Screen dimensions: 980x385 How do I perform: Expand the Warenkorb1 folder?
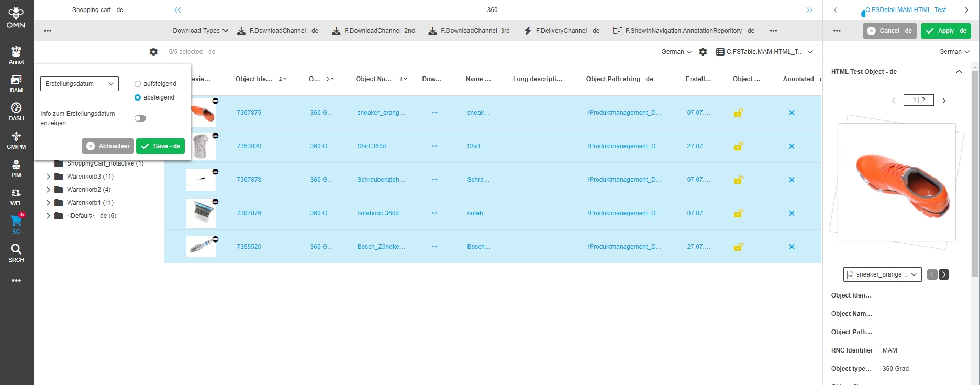point(48,203)
